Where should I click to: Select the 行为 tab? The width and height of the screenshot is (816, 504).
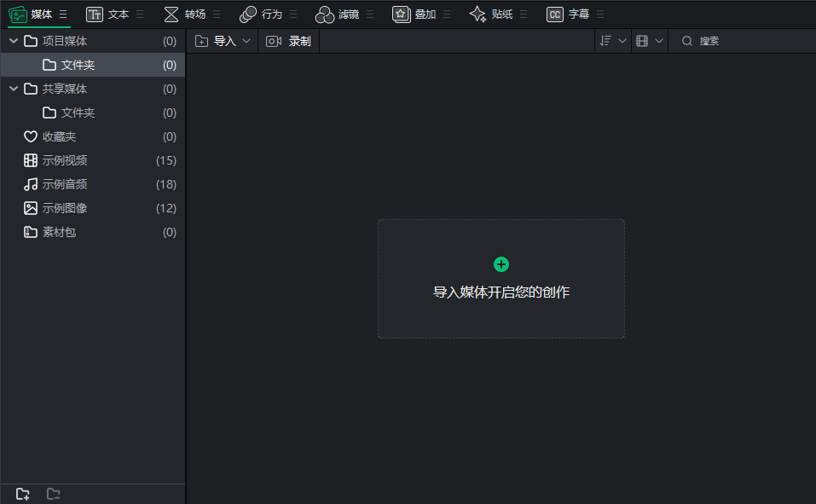point(261,14)
